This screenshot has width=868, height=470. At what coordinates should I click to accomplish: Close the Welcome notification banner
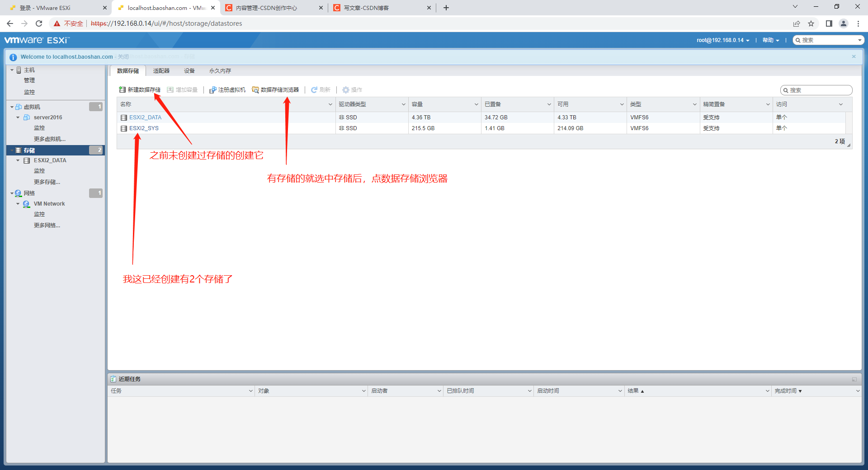[x=854, y=56]
